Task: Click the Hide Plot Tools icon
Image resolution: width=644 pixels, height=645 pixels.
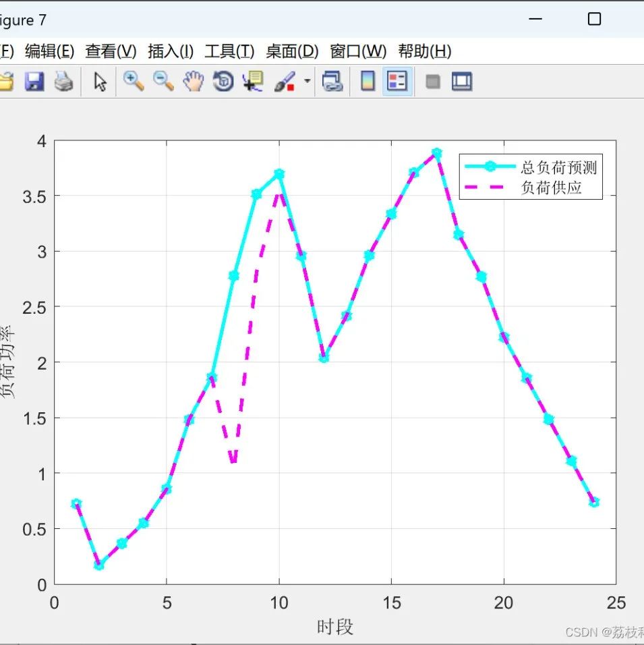Action: pos(433,82)
